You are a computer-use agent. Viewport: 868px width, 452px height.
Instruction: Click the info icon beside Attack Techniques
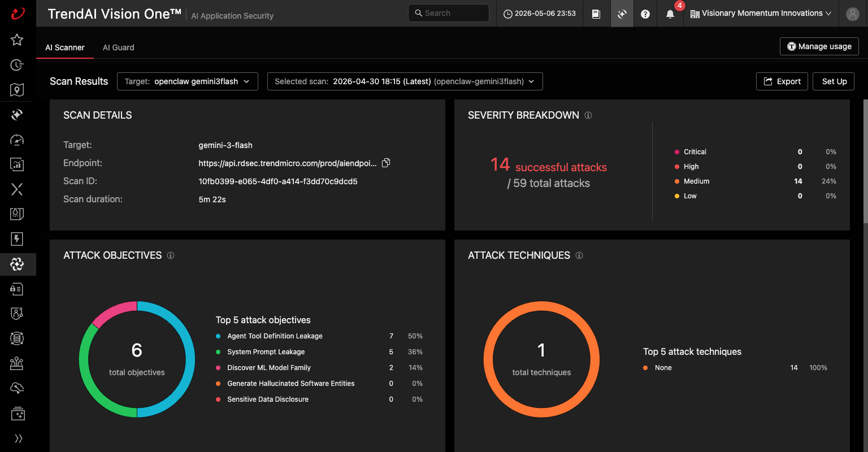coord(579,255)
